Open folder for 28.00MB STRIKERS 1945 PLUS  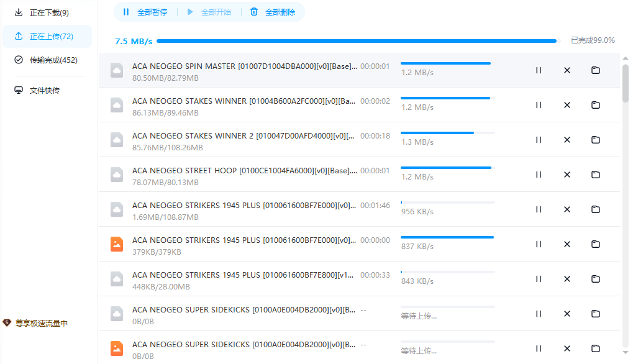(596, 278)
